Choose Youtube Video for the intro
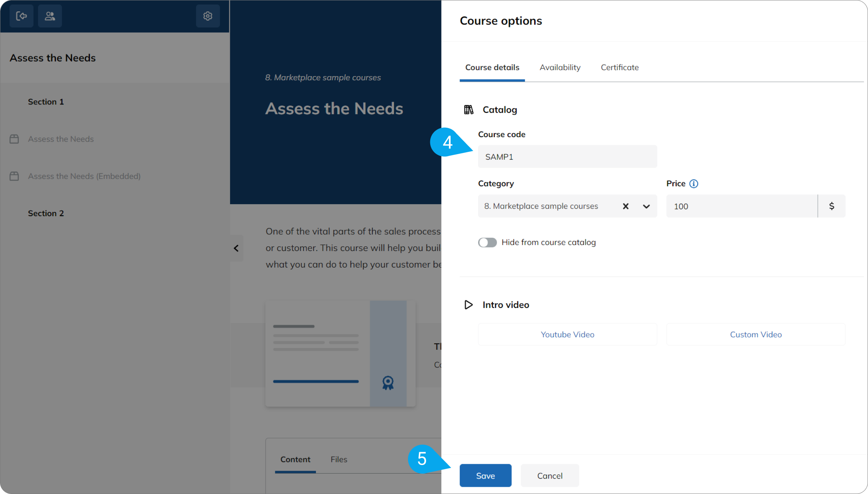868x494 pixels. (x=567, y=334)
